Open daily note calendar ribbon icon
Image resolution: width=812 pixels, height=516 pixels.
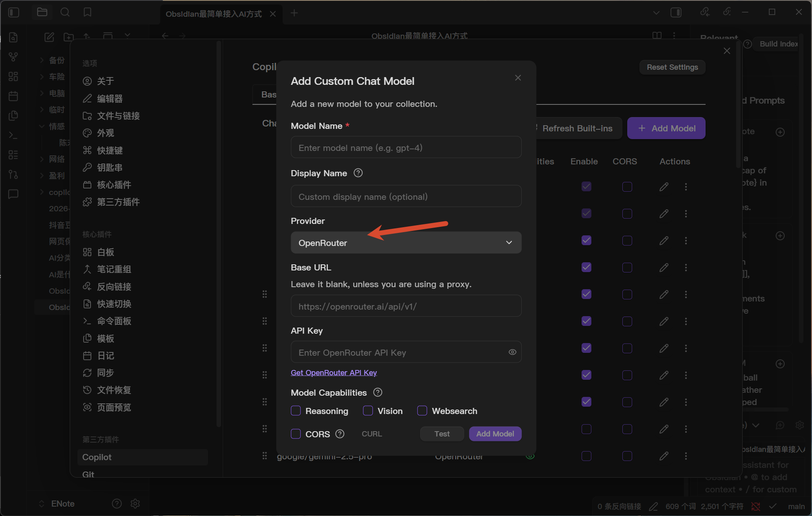(13, 96)
